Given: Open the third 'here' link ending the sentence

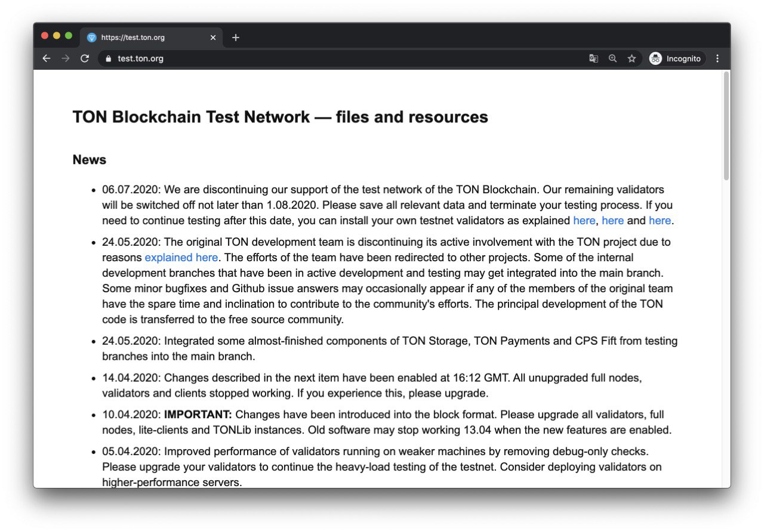Looking at the screenshot, I should 660,221.
